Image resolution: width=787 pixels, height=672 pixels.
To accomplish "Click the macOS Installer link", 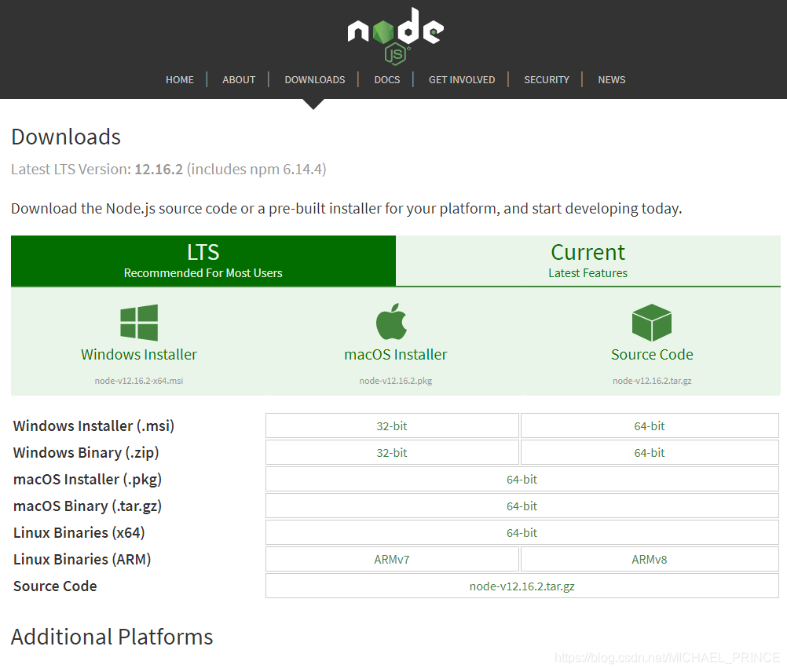I will coord(396,355).
